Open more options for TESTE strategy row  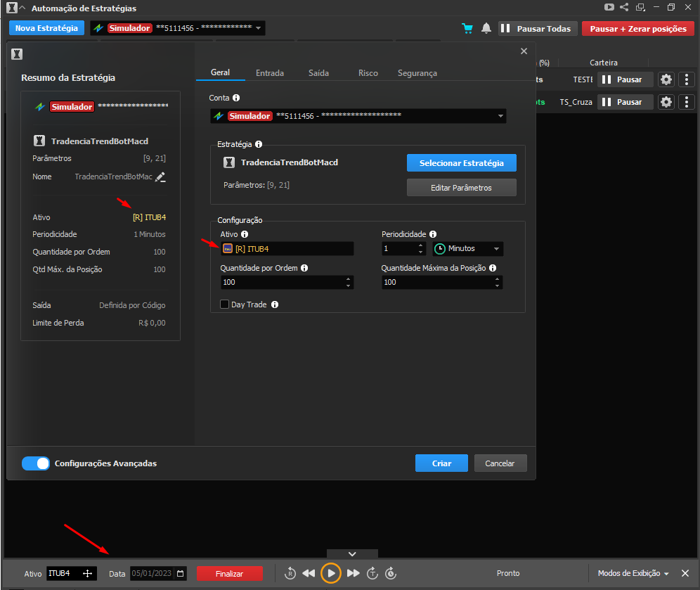(687, 79)
